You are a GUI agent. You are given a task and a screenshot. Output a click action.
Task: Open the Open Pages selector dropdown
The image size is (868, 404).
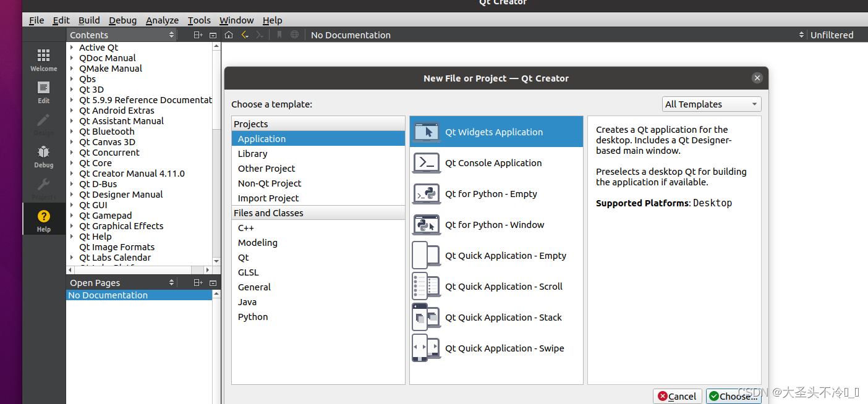(x=122, y=282)
